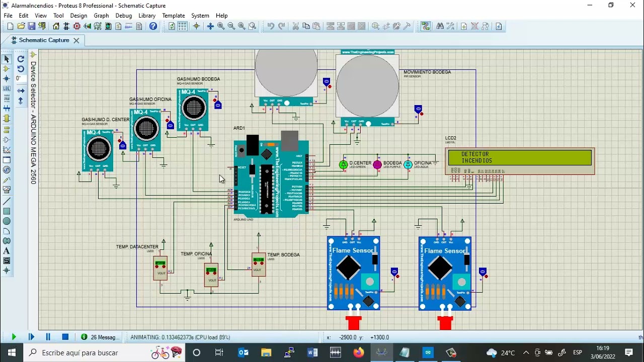Open the Debug menu

tap(124, 16)
